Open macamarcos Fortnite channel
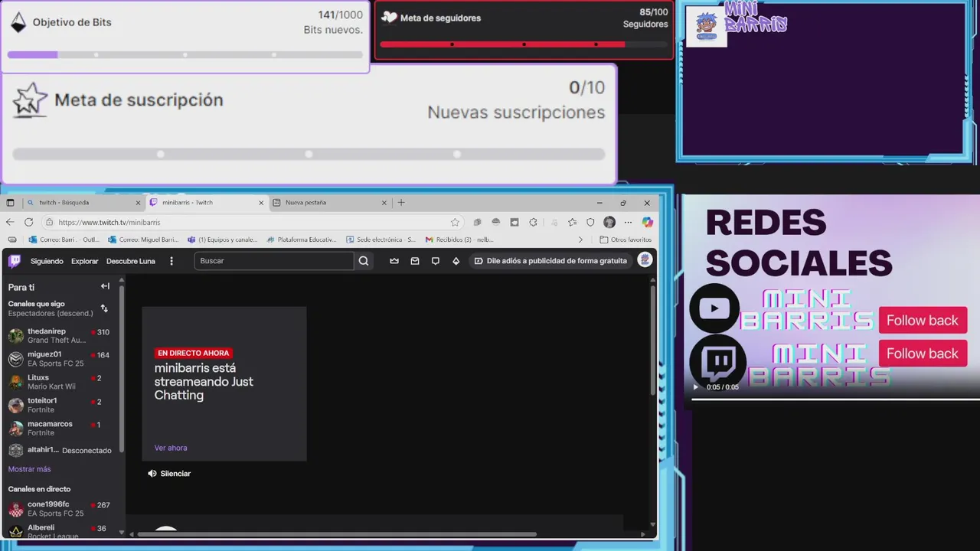The width and height of the screenshot is (980, 551). 61,428
